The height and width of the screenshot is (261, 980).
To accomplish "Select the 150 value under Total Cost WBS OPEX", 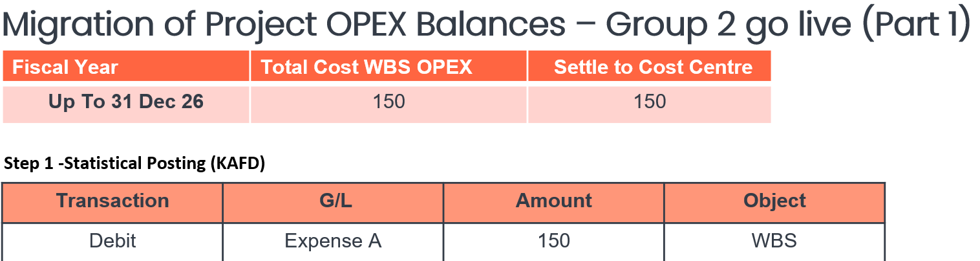I will pos(389,102).
